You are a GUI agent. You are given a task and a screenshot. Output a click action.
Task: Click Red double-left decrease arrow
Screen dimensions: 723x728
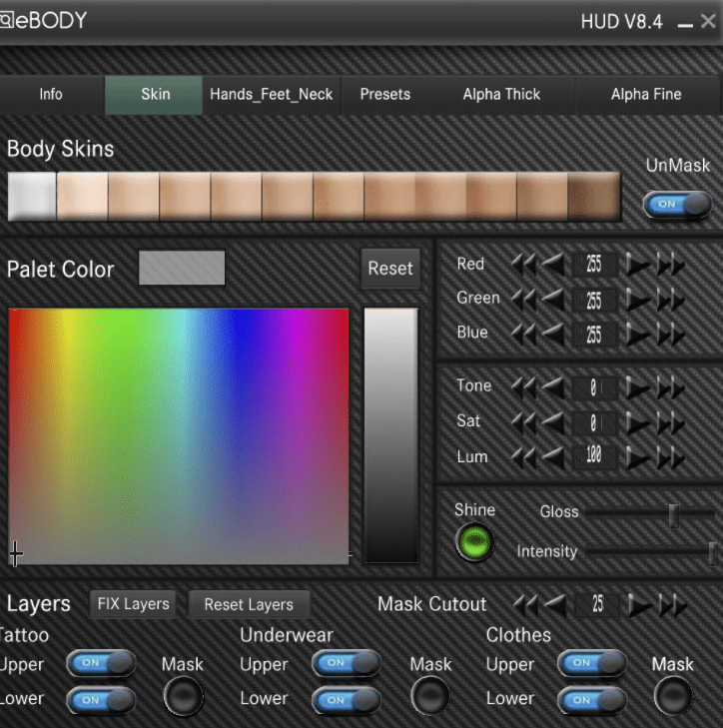pyautogui.click(x=522, y=265)
